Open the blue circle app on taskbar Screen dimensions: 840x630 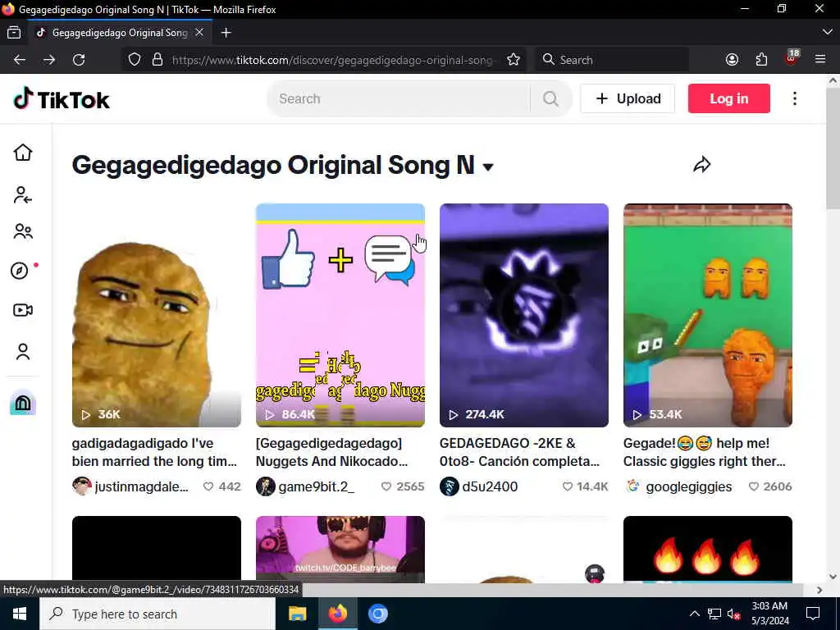(377, 614)
